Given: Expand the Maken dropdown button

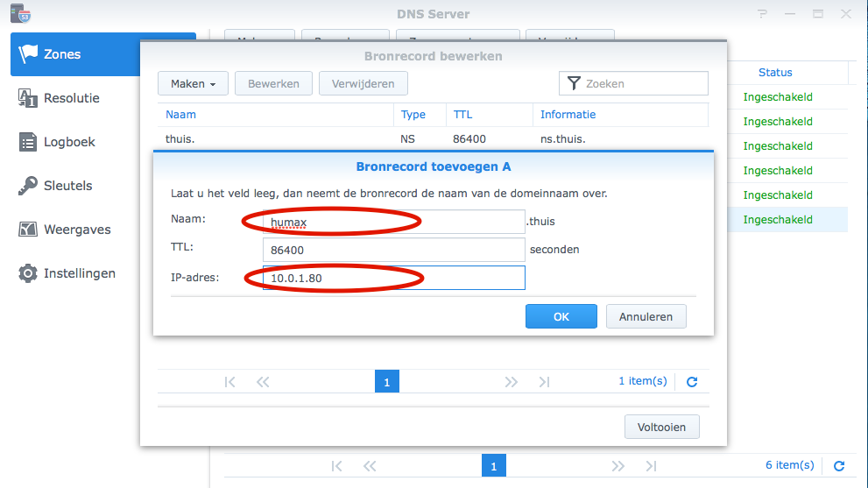Looking at the screenshot, I should [x=193, y=83].
